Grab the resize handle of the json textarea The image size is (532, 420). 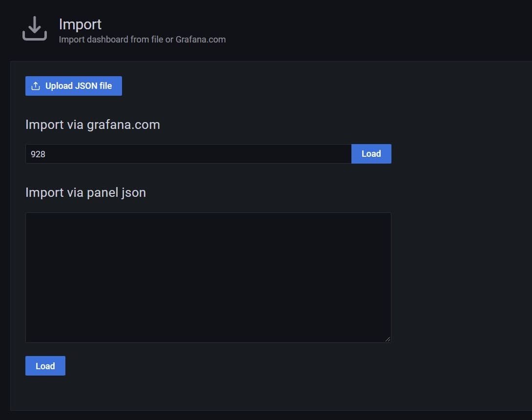coord(388,339)
